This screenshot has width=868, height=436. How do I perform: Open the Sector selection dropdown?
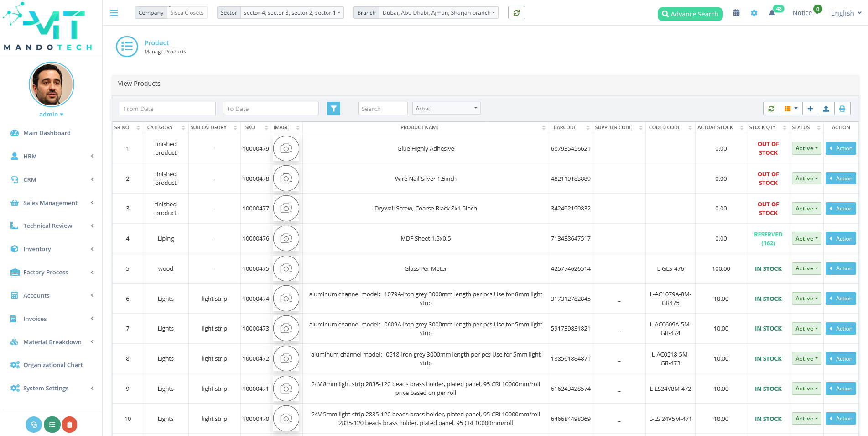(292, 12)
